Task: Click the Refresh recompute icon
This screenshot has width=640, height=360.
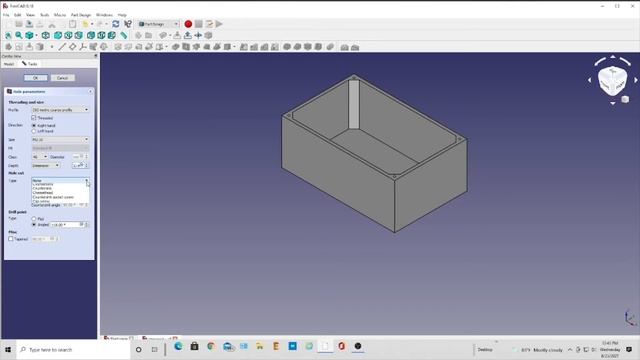Action: coord(116,24)
